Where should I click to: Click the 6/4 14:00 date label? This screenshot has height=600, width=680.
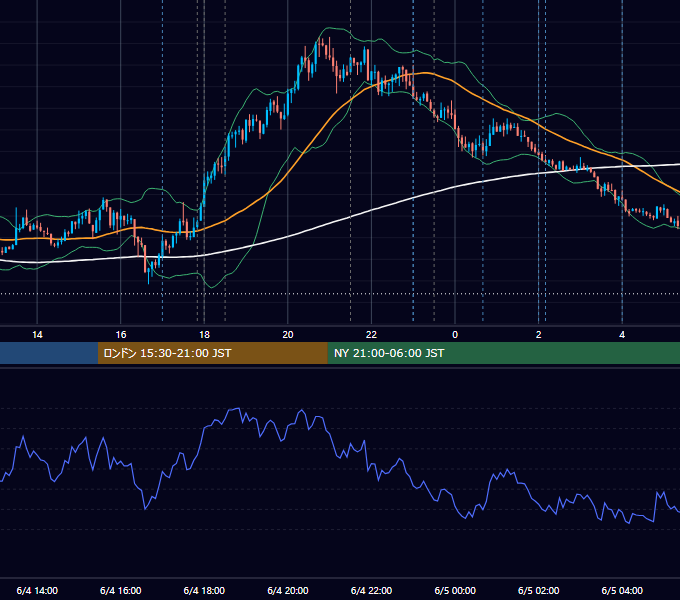[x=37, y=590]
